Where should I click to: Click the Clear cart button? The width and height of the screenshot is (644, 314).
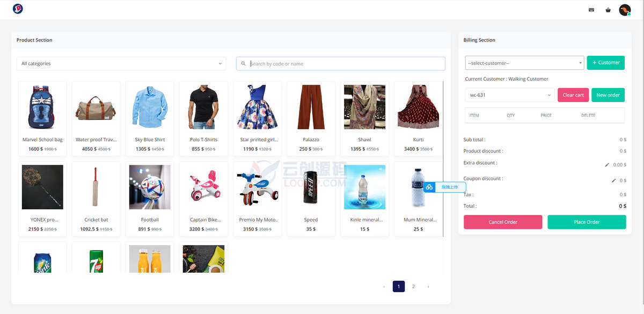(x=573, y=95)
